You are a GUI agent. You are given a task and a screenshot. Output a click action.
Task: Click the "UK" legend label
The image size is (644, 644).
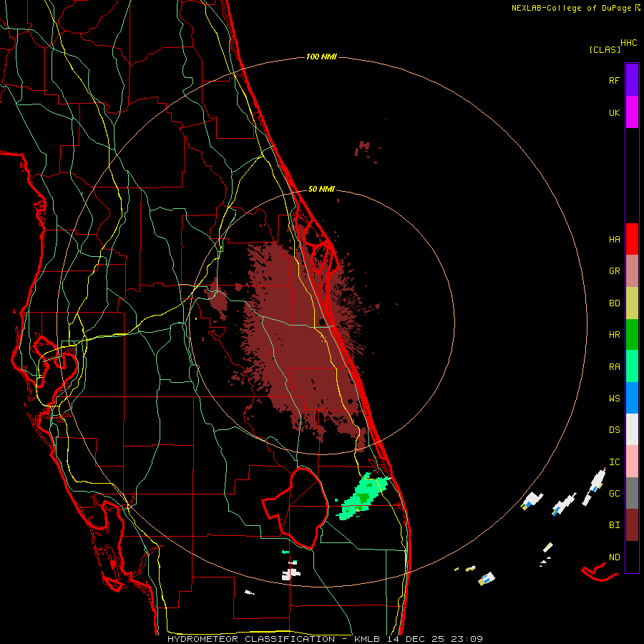614,112
